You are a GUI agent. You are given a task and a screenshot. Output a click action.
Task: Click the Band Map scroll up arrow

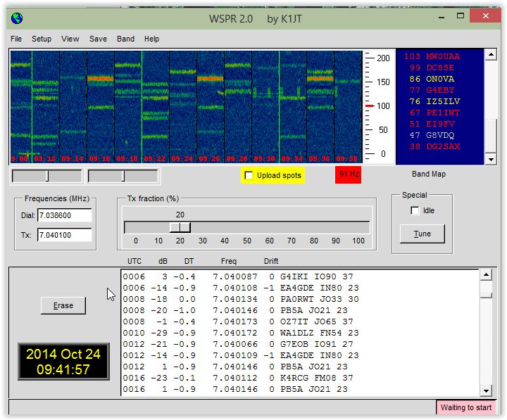pos(492,55)
